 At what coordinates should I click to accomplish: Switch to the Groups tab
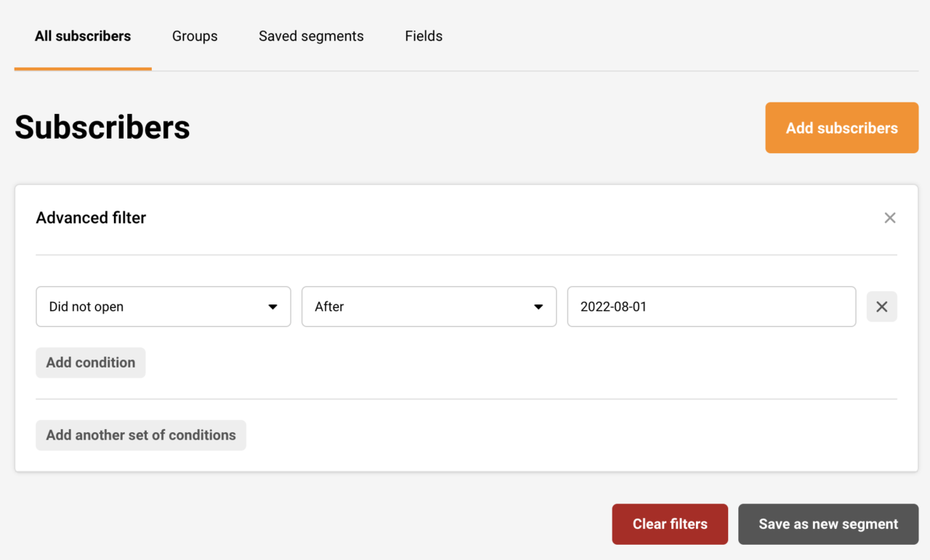coord(195,36)
